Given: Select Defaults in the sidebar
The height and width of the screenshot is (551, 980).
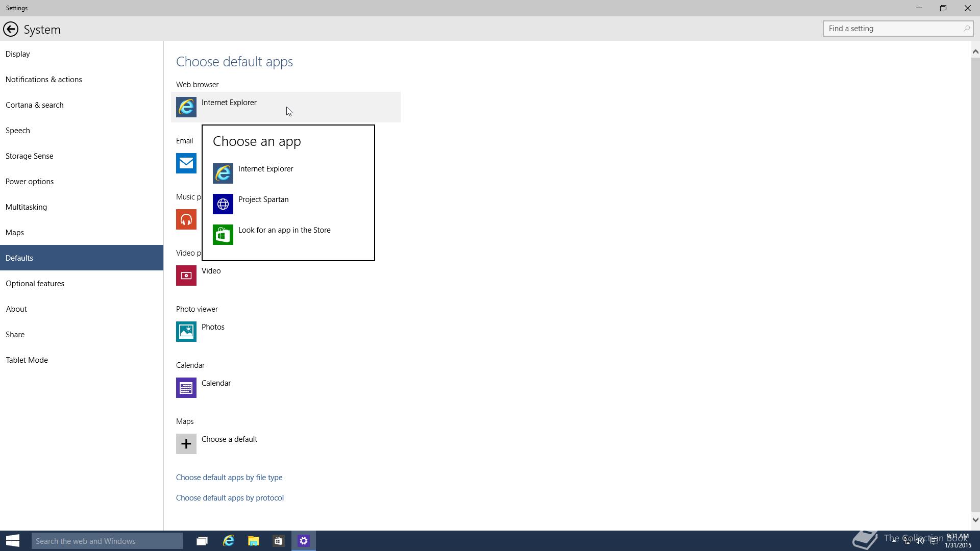Looking at the screenshot, I should (x=82, y=258).
